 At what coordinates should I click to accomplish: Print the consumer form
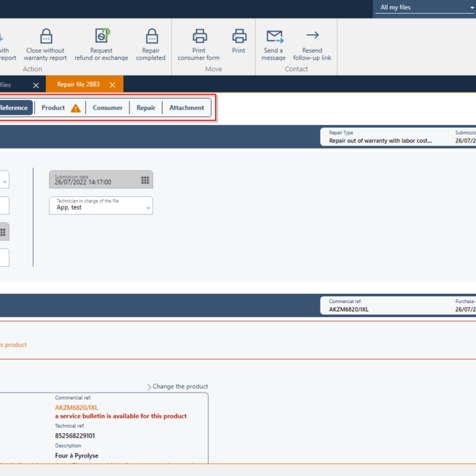click(x=199, y=36)
